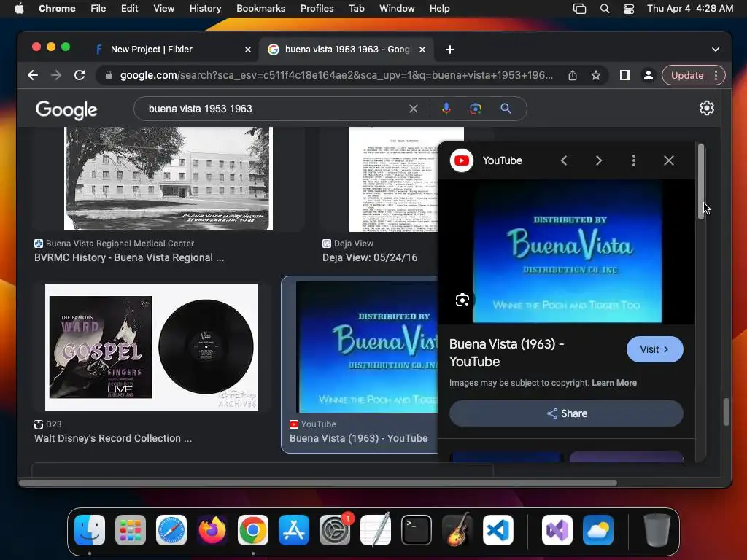Select the Gospel Singers record thumbnail
The width and height of the screenshot is (747, 560).
pyautogui.click(x=152, y=348)
